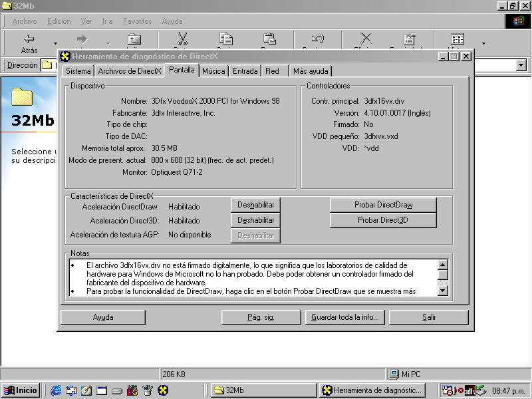Screen dimensions: 532x399
Task: Switch to the Archivos de DirectX tab
Action: click(x=129, y=71)
